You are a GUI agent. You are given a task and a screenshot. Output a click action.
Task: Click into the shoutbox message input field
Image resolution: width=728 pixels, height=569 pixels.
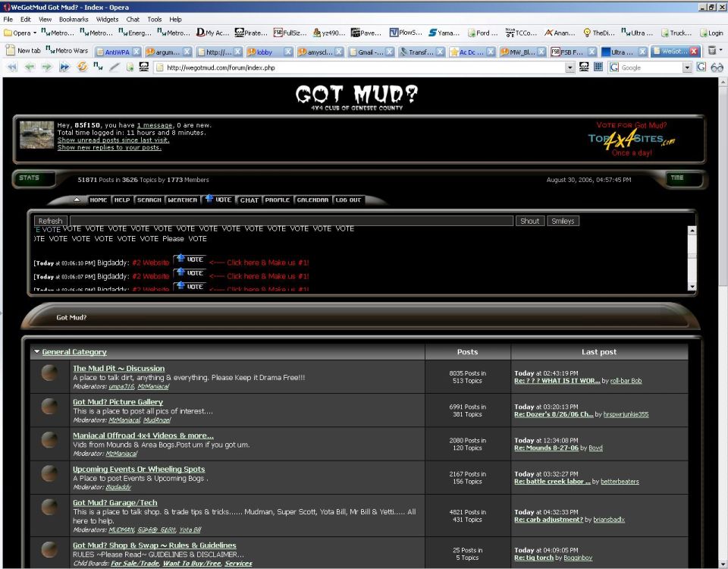click(x=291, y=221)
